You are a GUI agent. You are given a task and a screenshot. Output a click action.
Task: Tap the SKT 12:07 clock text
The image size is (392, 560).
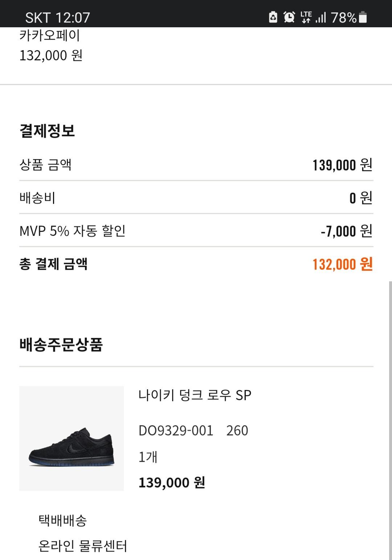(57, 17)
